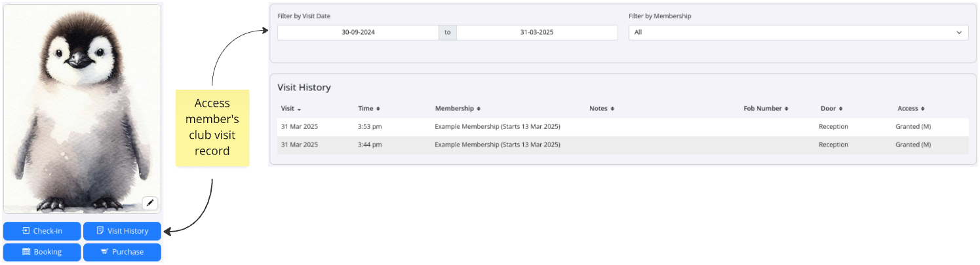Sort by Access column arrows
The width and height of the screenshot is (980, 265).
tap(923, 109)
